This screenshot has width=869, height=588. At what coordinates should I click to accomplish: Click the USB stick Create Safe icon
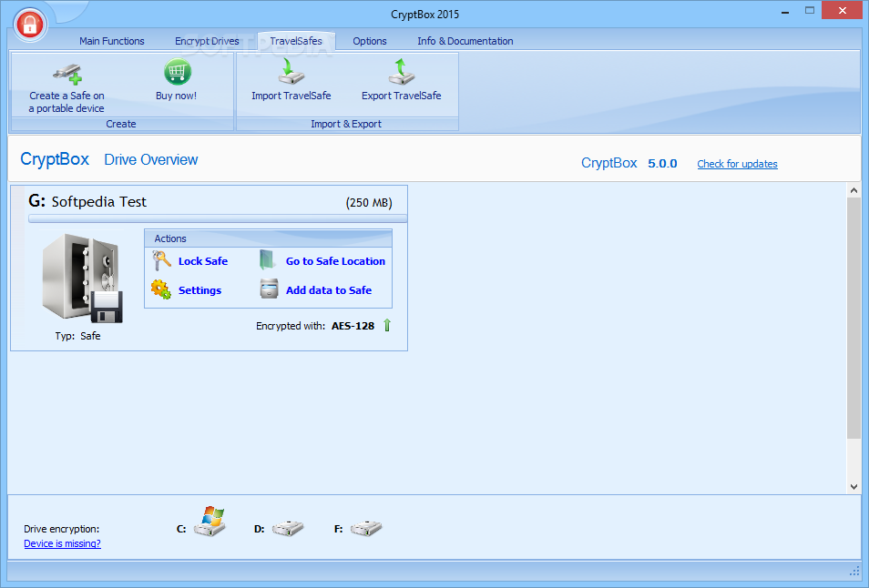(x=67, y=74)
